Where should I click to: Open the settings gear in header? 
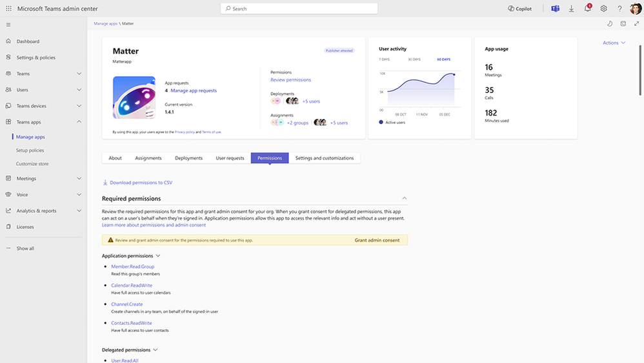[603, 8]
